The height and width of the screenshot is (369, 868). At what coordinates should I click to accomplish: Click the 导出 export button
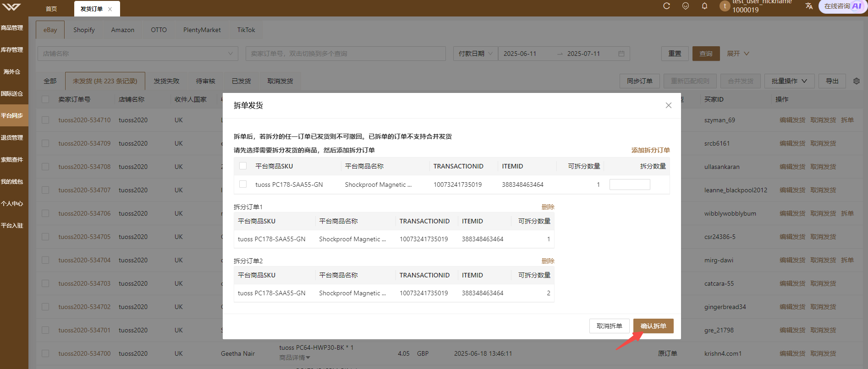(x=832, y=81)
